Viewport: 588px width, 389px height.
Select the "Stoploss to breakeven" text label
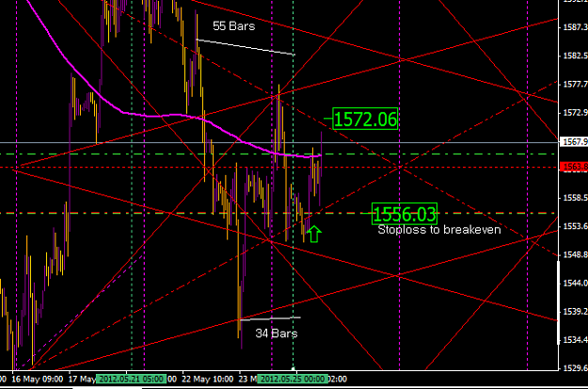point(439,230)
